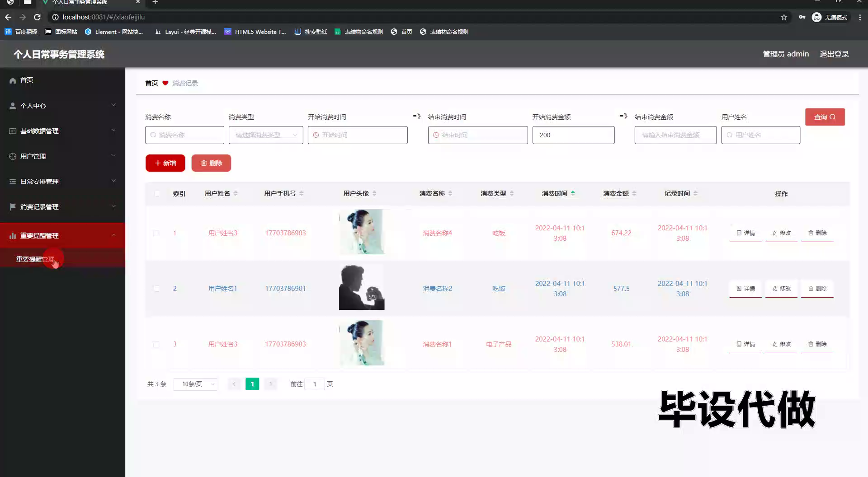The image size is (868, 477).
Task: Click 首页 in the breadcrumb
Action: 151,83
